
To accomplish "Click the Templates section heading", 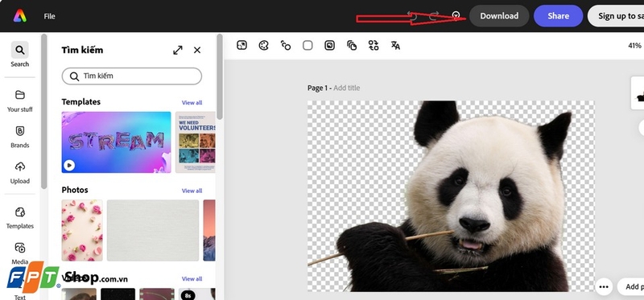I will point(81,102).
